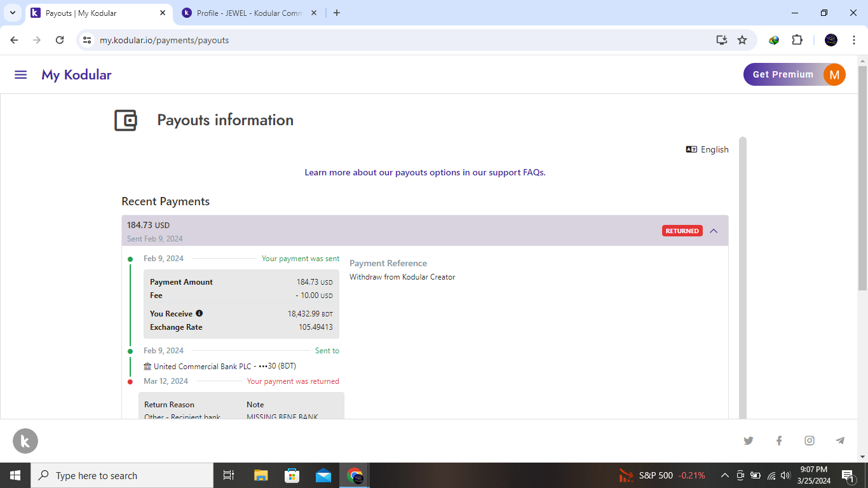Click the Return Reason label

169,405
